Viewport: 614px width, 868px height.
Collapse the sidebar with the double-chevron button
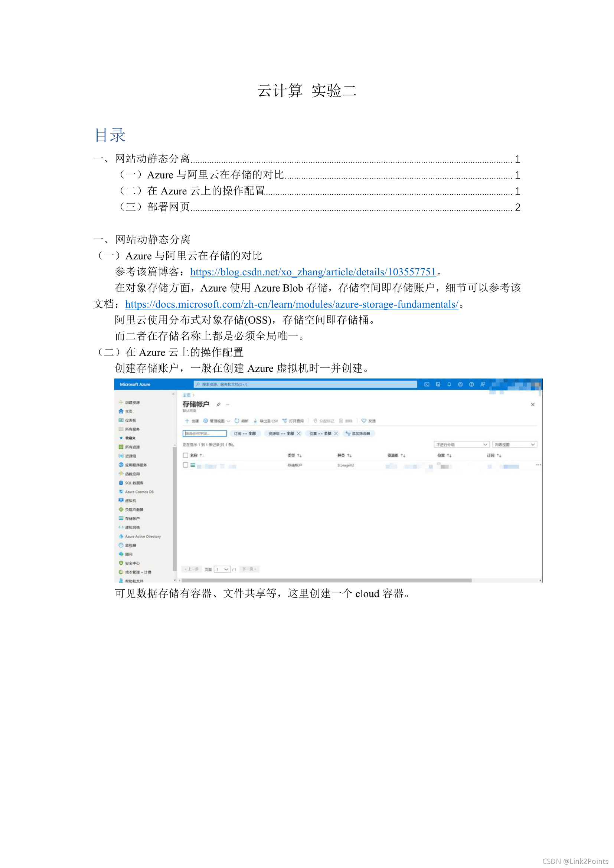[x=173, y=394]
